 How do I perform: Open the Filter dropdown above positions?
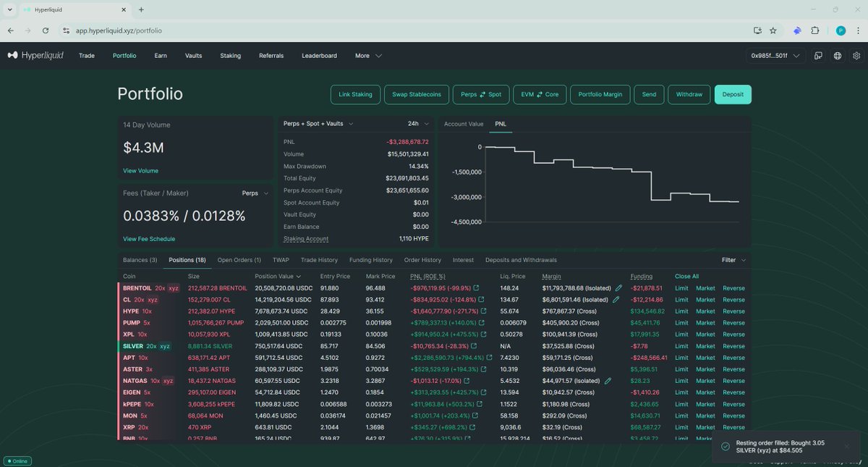pos(733,260)
